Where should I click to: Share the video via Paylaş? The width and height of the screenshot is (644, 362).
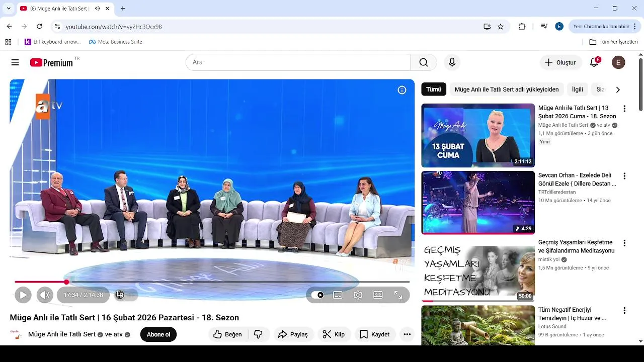(x=294, y=334)
